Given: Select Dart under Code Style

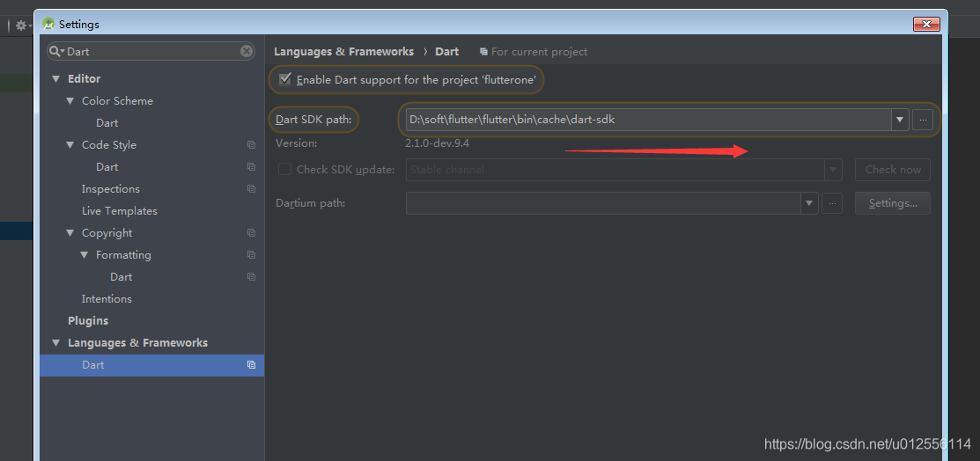Looking at the screenshot, I should point(107,167).
